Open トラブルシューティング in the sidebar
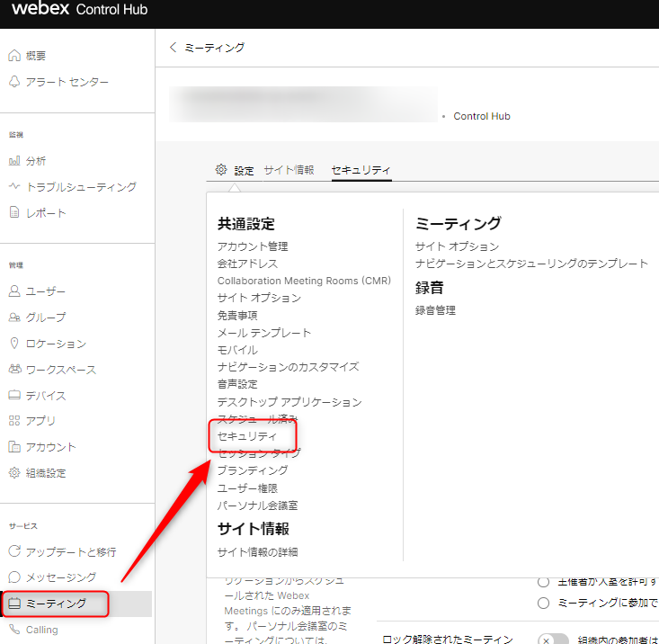 (81, 187)
